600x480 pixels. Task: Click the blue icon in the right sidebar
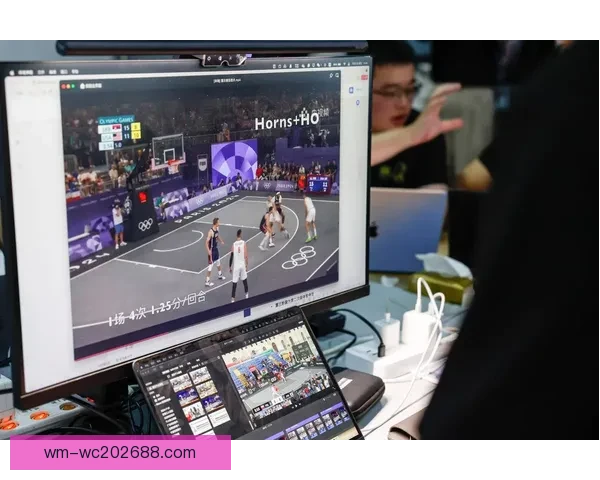353,88
